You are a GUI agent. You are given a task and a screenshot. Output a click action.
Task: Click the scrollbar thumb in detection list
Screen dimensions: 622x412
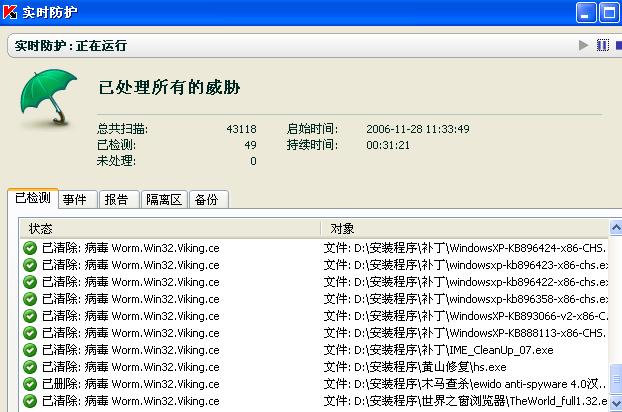click(x=616, y=379)
